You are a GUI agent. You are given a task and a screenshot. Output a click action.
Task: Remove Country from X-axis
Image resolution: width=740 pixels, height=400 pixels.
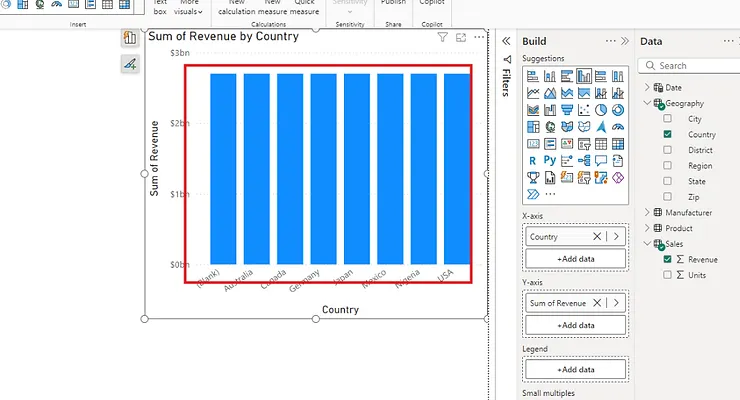point(597,236)
